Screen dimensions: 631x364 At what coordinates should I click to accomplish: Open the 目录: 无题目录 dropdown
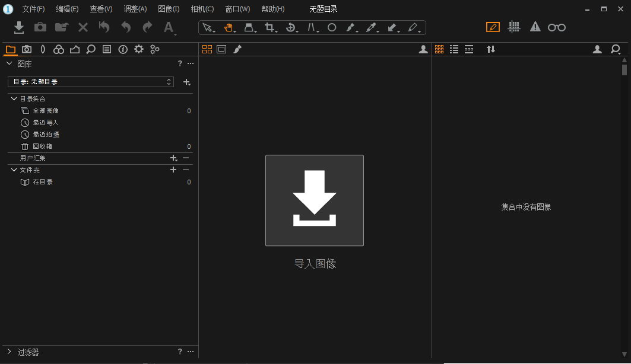91,82
